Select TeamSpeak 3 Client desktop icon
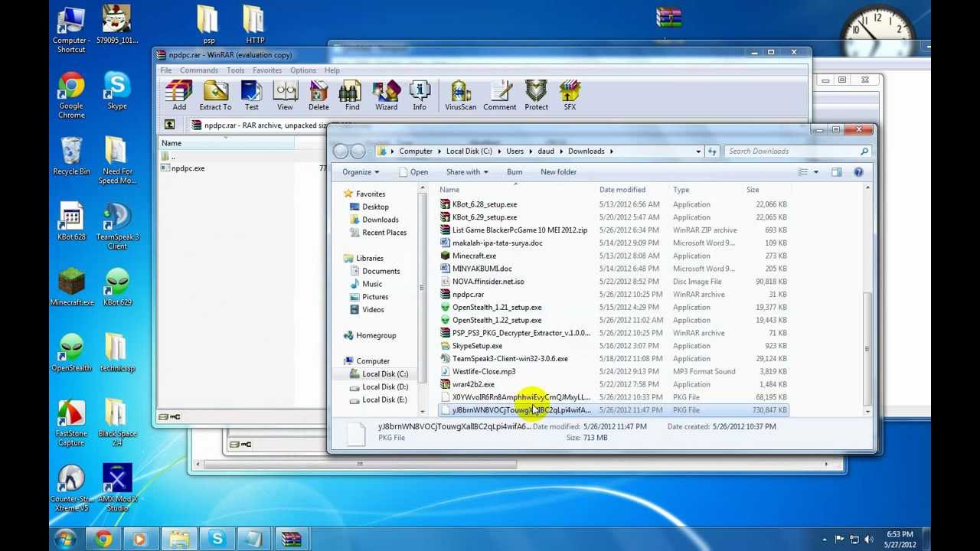Screen dimensions: 980x551 [x=117, y=227]
